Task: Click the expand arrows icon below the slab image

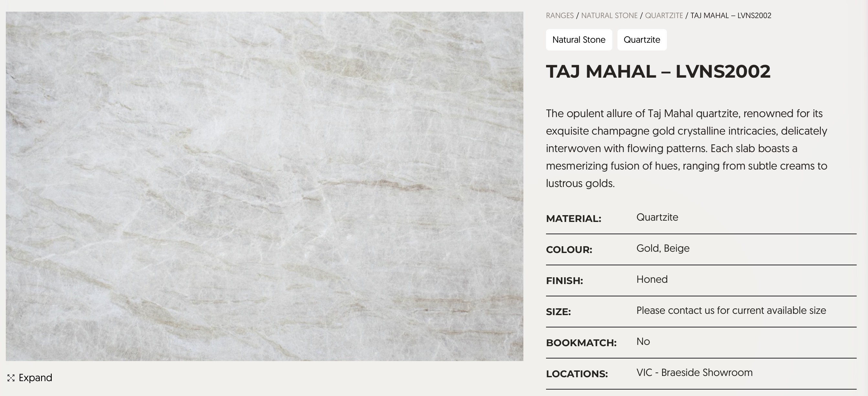Action: point(11,378)
